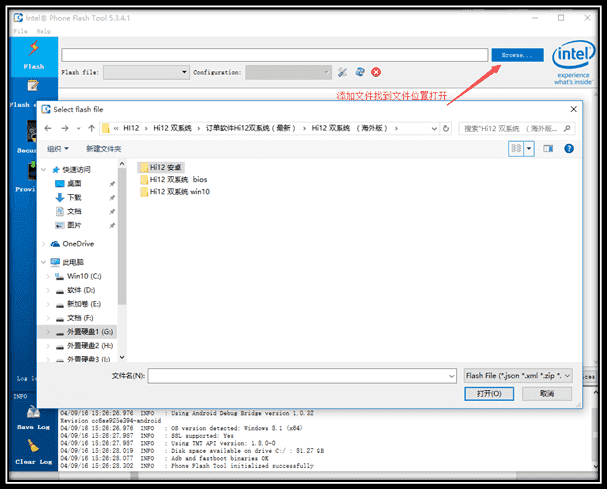Select Win10 (C:) drive
607x489 pixels.
point(78,276)
